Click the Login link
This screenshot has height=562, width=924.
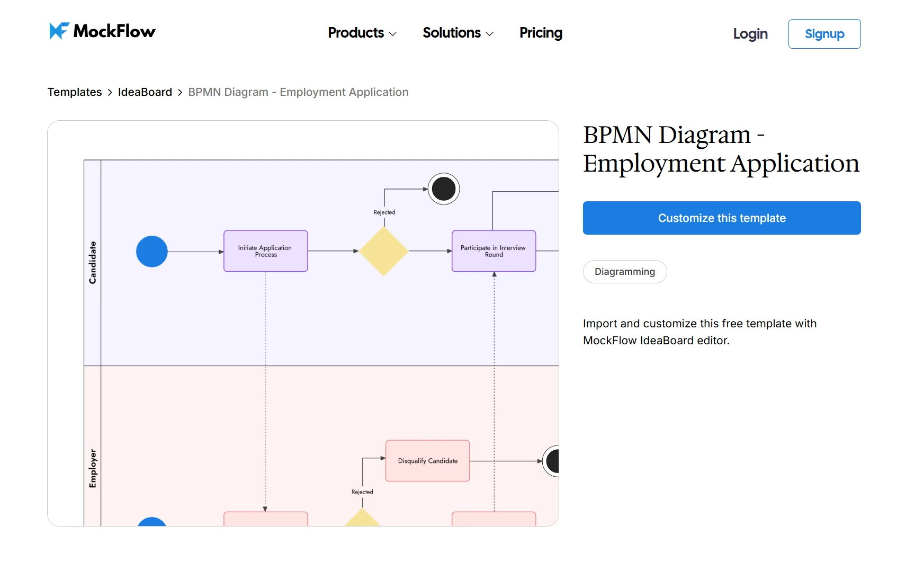pos(750,34)
